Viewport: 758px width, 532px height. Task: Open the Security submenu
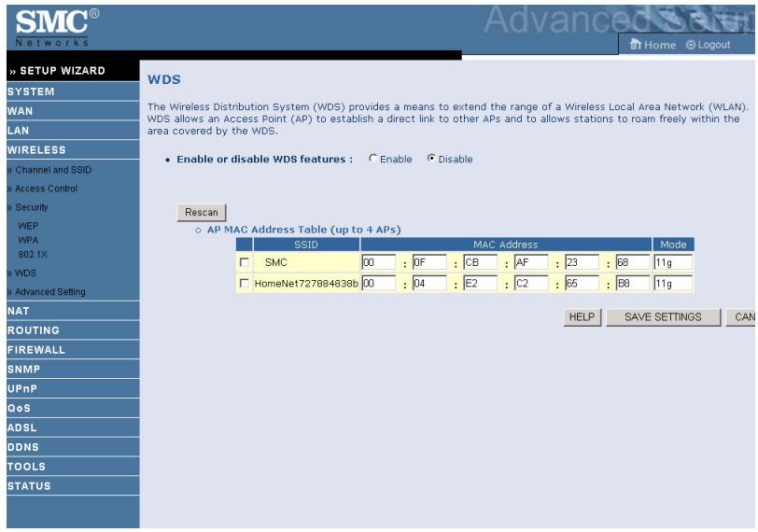[x=32, y=207]
